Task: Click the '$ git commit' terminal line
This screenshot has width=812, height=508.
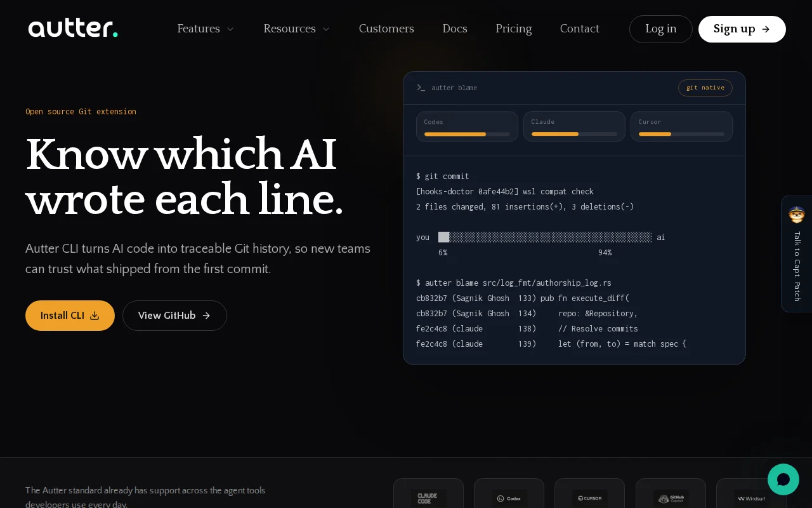Action: [443, 177]
